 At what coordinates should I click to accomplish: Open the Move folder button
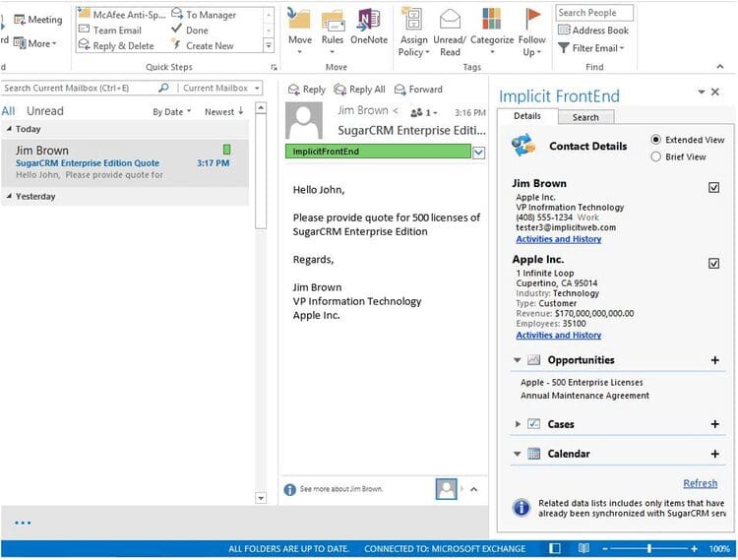[x=300, y=31]
